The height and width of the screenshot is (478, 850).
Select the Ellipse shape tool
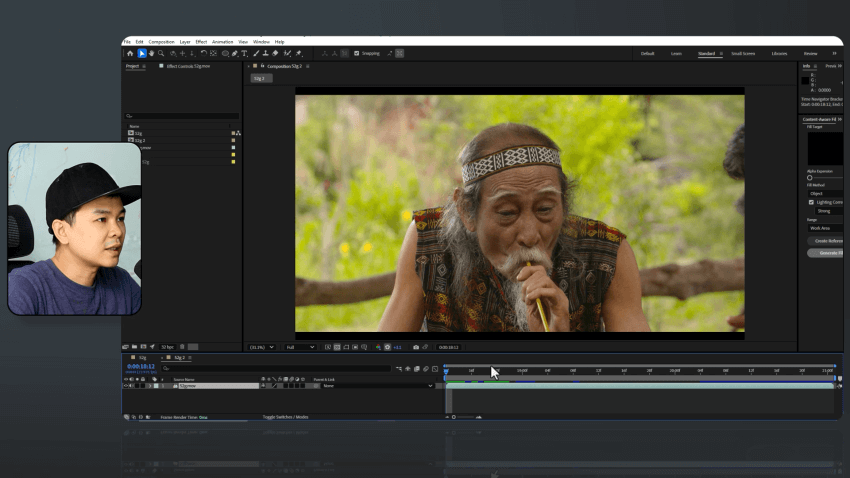click(226, 53)
